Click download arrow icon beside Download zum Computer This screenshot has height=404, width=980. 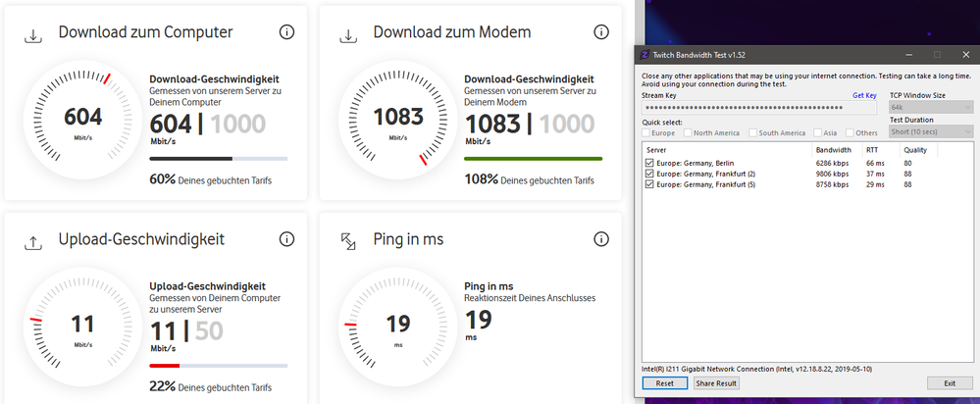point(32,37)
